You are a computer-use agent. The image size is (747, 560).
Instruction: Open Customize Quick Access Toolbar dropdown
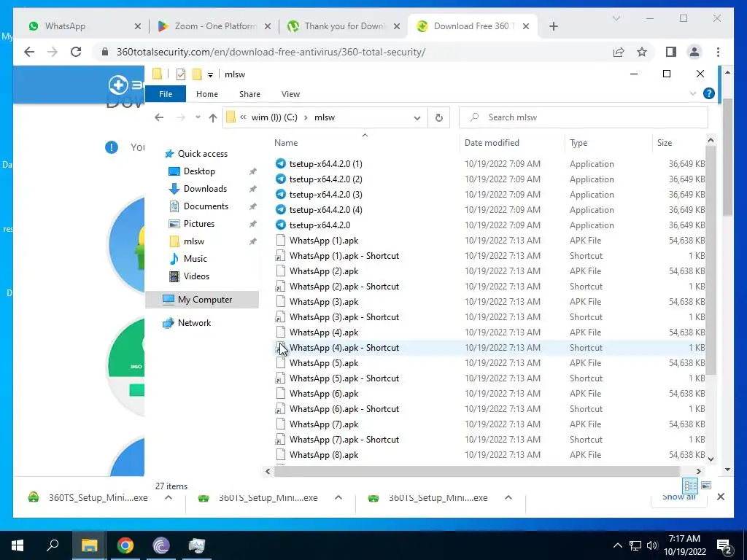click(210, 75)
